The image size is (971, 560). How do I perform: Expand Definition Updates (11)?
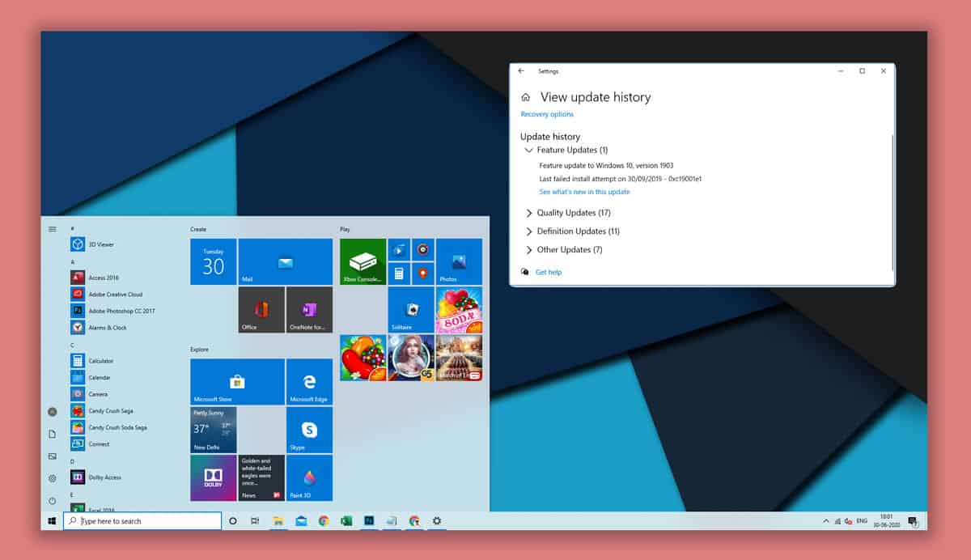(572, 231)
